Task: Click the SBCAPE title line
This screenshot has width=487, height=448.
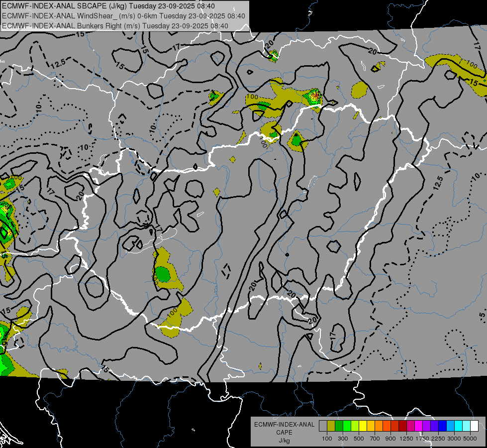Action: click(108, 6)
